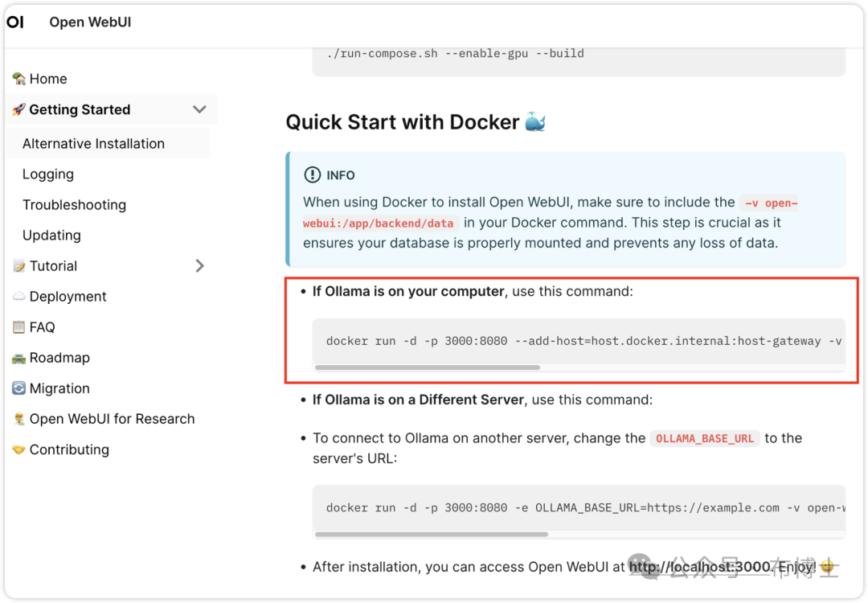
Task: Click the FAQ clipboard icon
Action: (18, 327)
